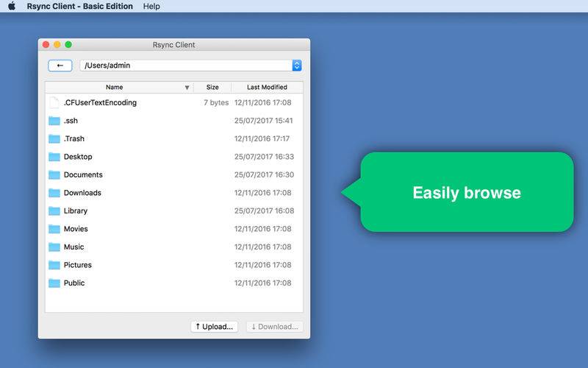Select the Downloads folder icon

pyautogui.click(x=54, y=193)
